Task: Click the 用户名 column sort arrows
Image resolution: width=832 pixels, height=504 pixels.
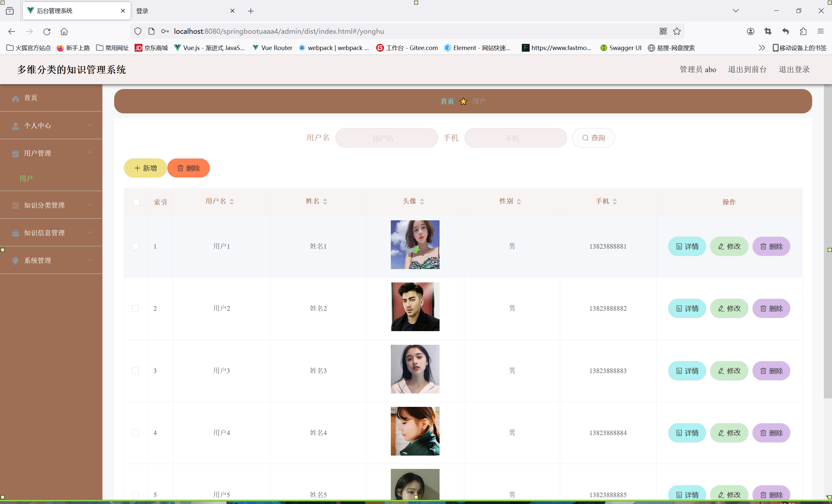Action: pos(231,201)
